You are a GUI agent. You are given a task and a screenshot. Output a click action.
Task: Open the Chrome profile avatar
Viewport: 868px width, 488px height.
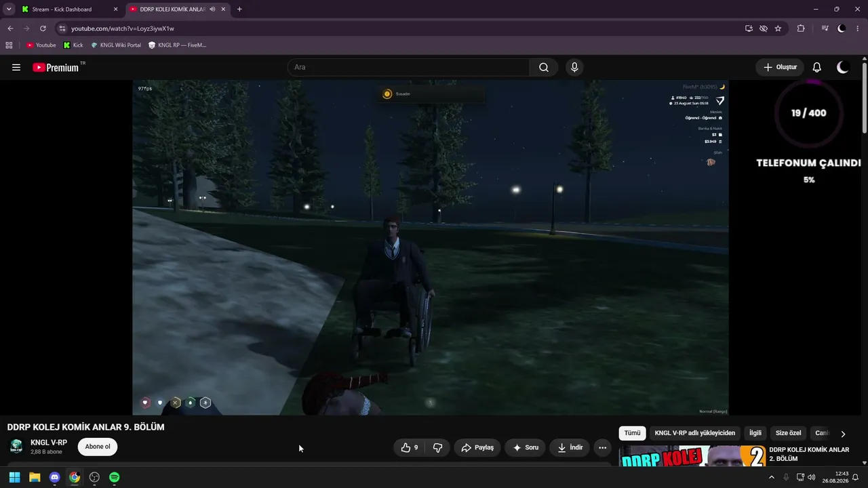(x=842, y=28)
